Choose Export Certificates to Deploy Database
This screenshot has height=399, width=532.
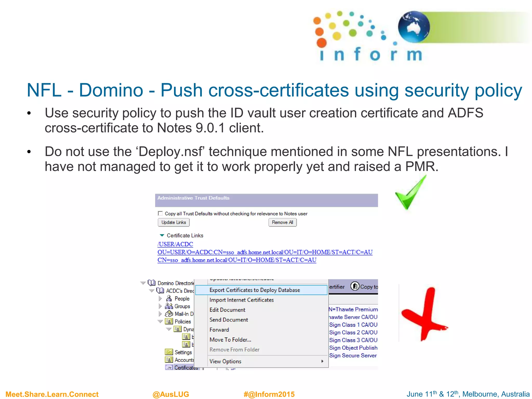261,290
